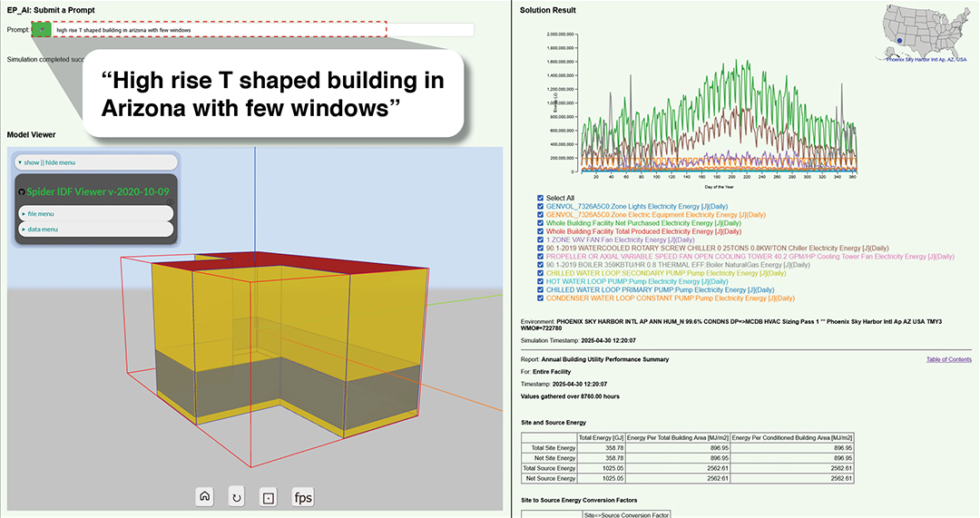This screenshot has height=518, width=980.
Task: Toggle the fps counter button
Action: click(302, 497)
